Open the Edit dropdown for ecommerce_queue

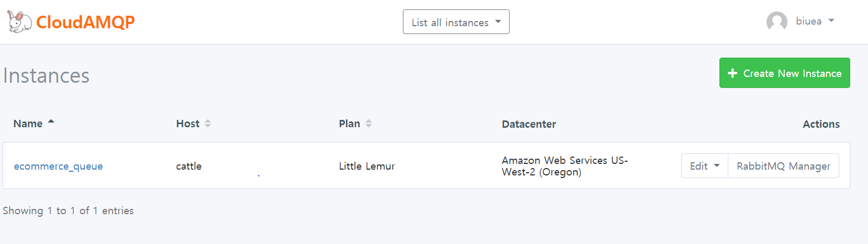[705, 166]
